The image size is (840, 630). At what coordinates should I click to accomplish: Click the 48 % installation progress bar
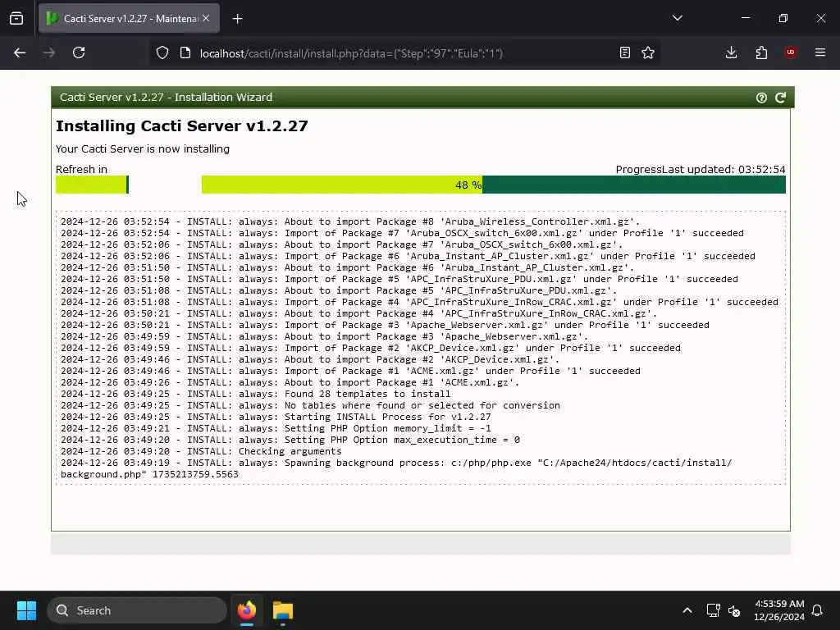(493, 185)
